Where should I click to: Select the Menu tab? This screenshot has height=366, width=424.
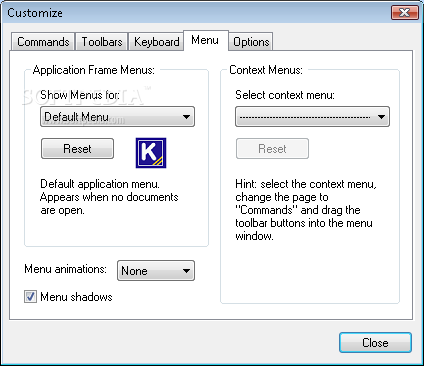coord(205,40)
